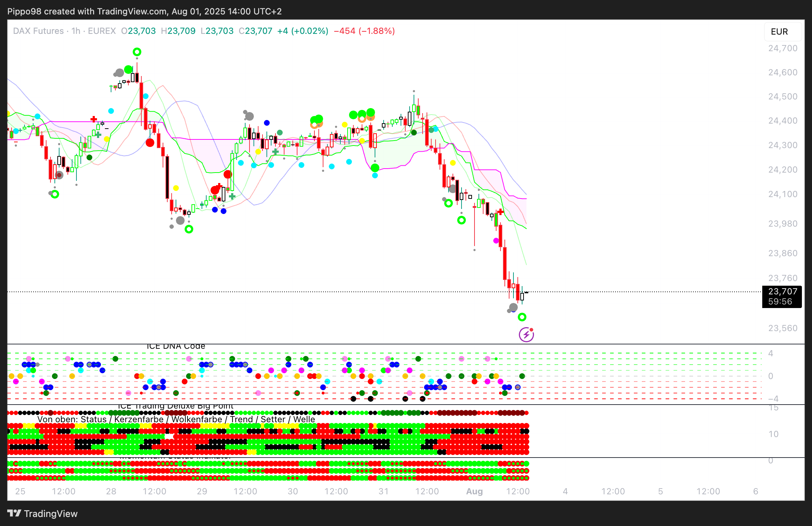The width and height of the screenshot is (812, 526).
Task: Click the gray dot under latest candles
Action: pyautogui.click(x=513, y=308)
